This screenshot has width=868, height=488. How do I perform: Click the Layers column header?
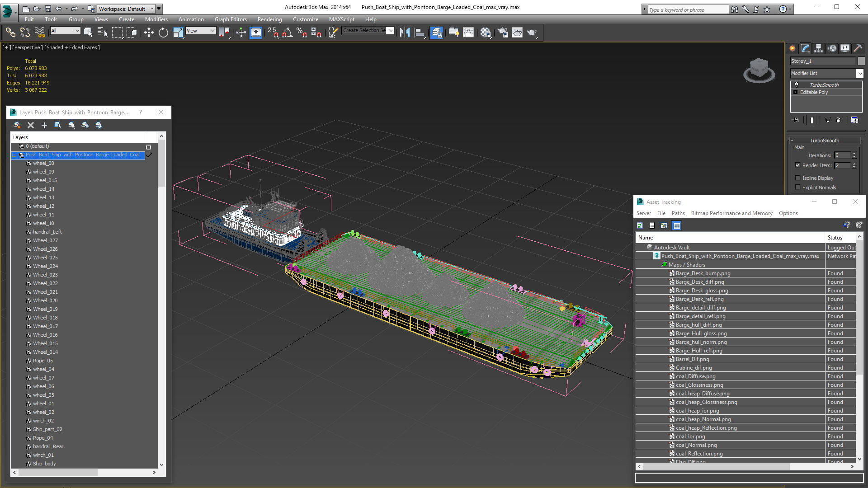click(77, 137)
